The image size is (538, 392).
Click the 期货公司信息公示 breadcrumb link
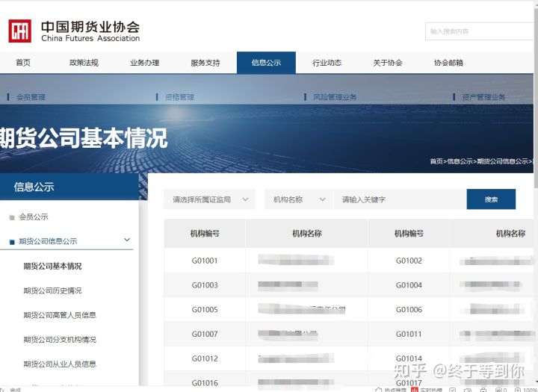[x=502, y=161]
